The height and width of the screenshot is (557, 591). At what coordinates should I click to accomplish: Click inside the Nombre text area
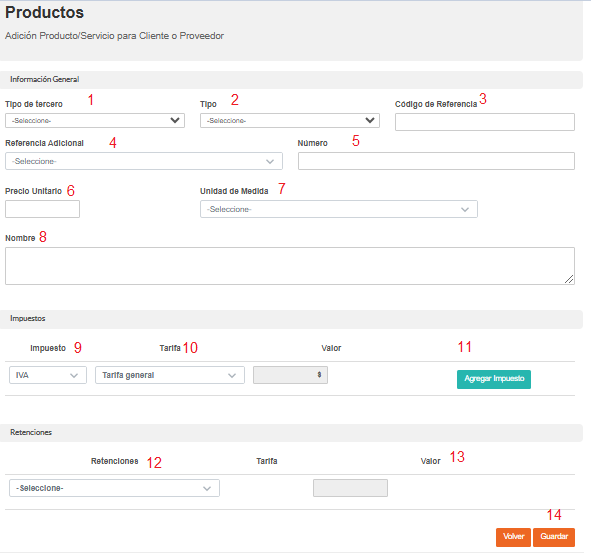(x=290, y=266)
